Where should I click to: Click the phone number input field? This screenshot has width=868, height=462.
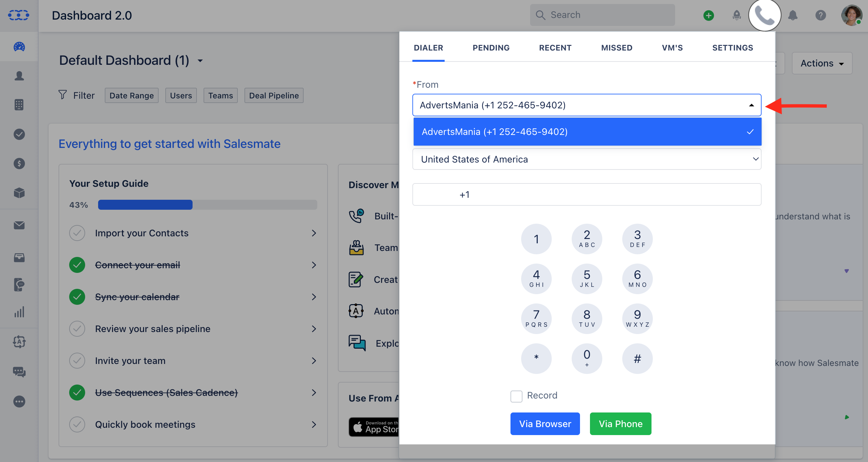click(587, 194)
